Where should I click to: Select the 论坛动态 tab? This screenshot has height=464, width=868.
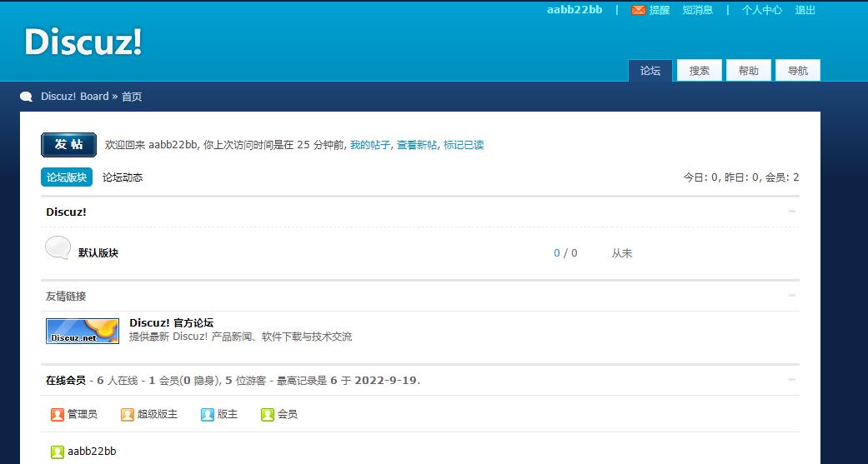(x=123, y=177)
